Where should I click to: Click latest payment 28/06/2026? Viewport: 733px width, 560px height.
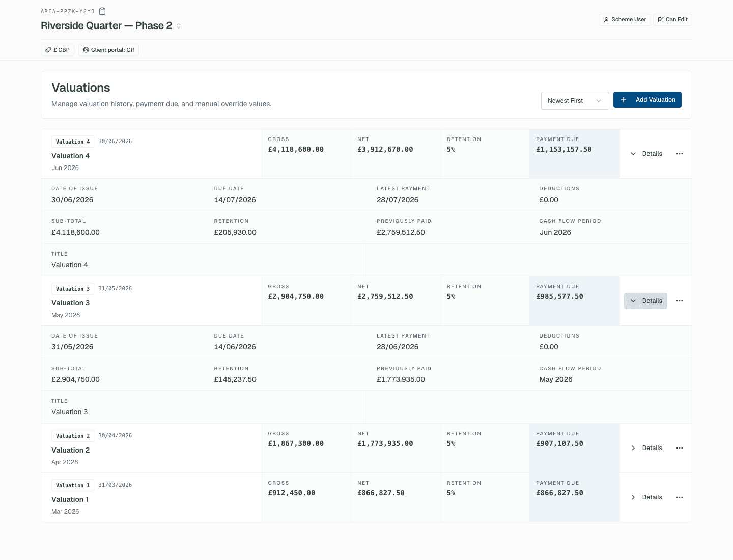[398, 347]
